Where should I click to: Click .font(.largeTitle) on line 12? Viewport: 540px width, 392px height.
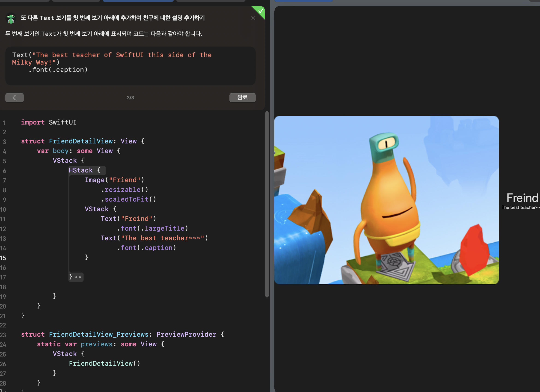(x=153, y=228)
